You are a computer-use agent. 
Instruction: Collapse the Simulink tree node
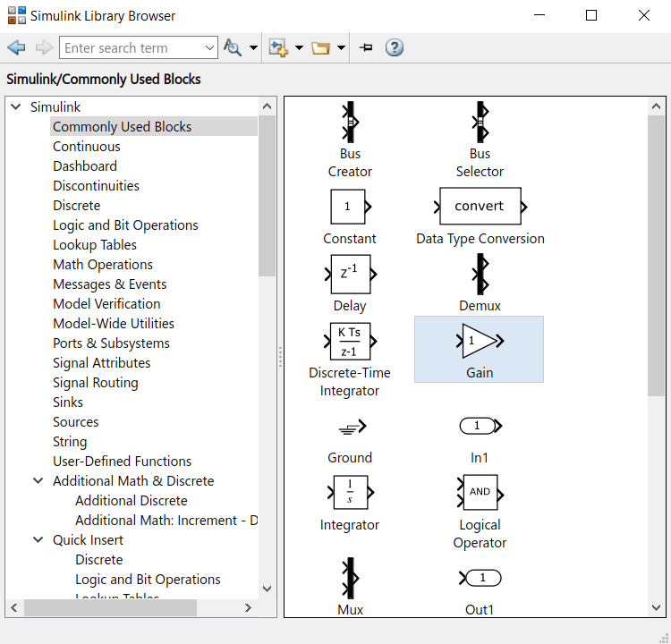coord(16,106)
